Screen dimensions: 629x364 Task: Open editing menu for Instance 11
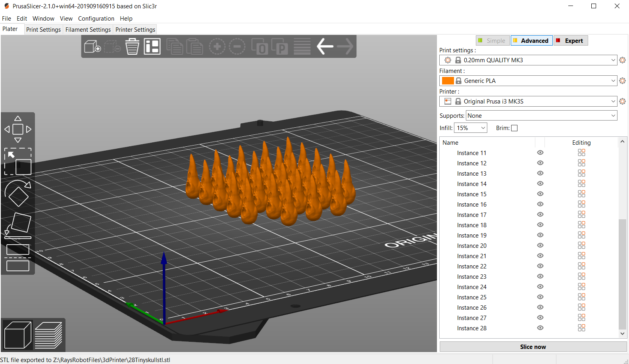[x=581, y=153]
